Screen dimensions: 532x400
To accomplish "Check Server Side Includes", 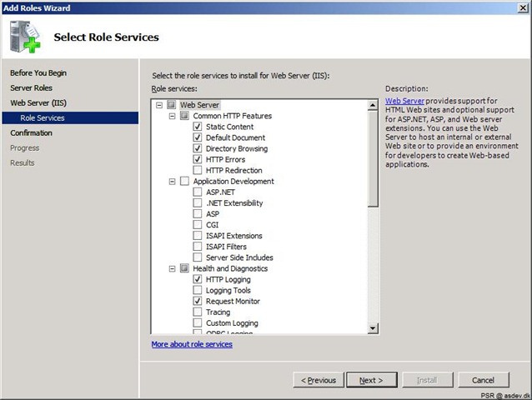I will click(198, 257).
